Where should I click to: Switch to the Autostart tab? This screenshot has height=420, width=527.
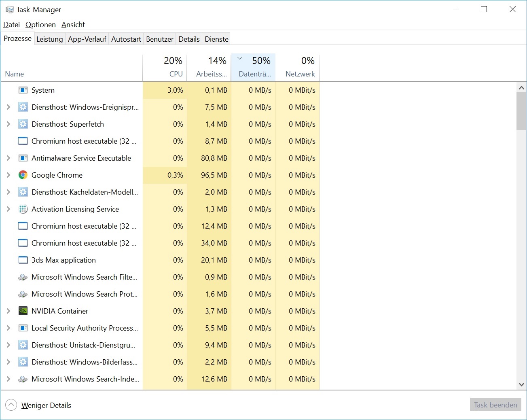126,39
